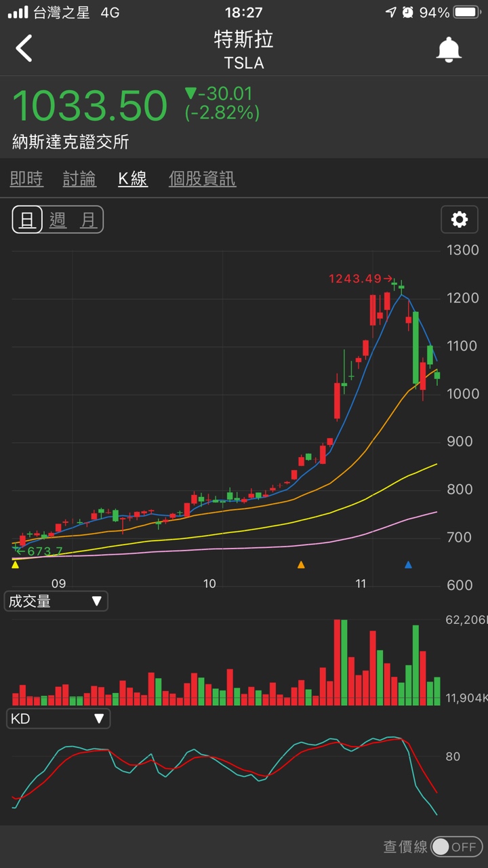
Task: Tap the 62,206K volume axis label
Action: click(466, 619)
